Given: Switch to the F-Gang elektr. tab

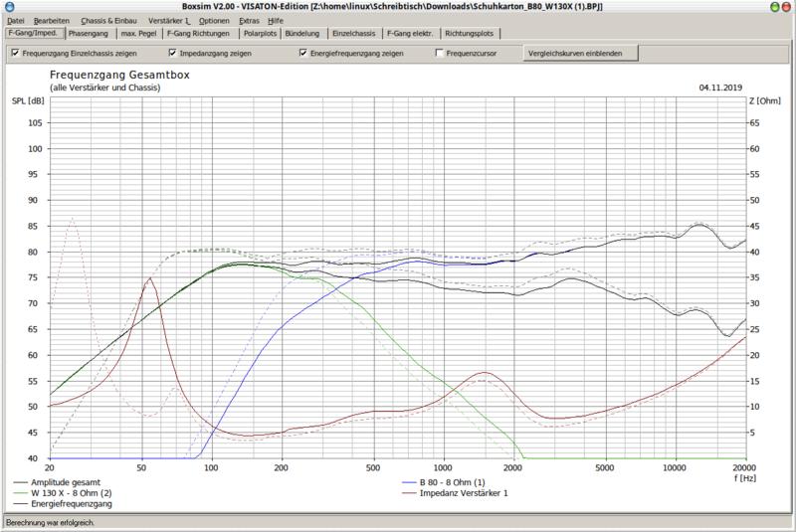Looking at the screenshot, I should coord(411,33).
